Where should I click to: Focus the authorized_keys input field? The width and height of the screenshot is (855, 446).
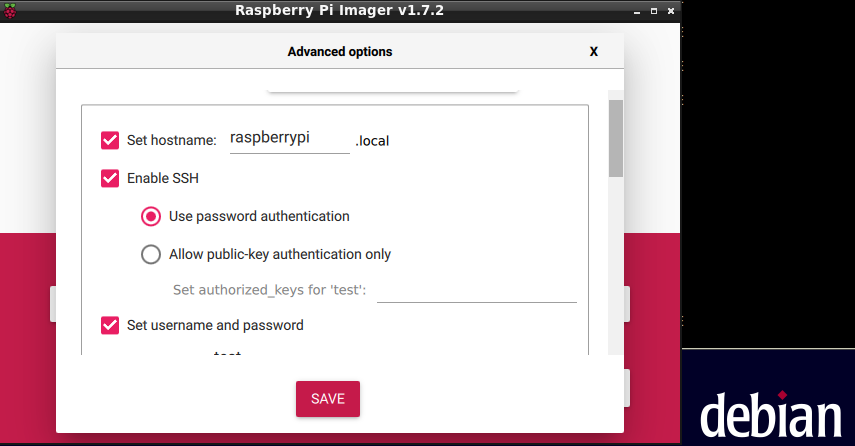tap(476, 290)
